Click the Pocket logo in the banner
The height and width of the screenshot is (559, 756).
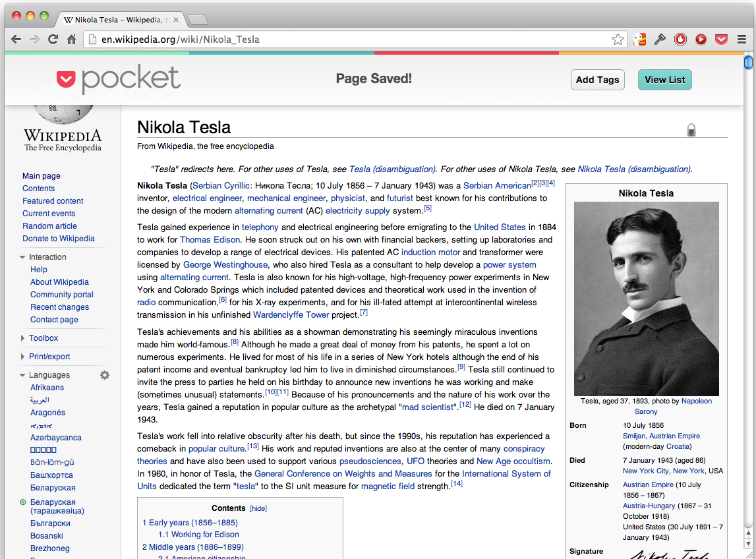119,78
